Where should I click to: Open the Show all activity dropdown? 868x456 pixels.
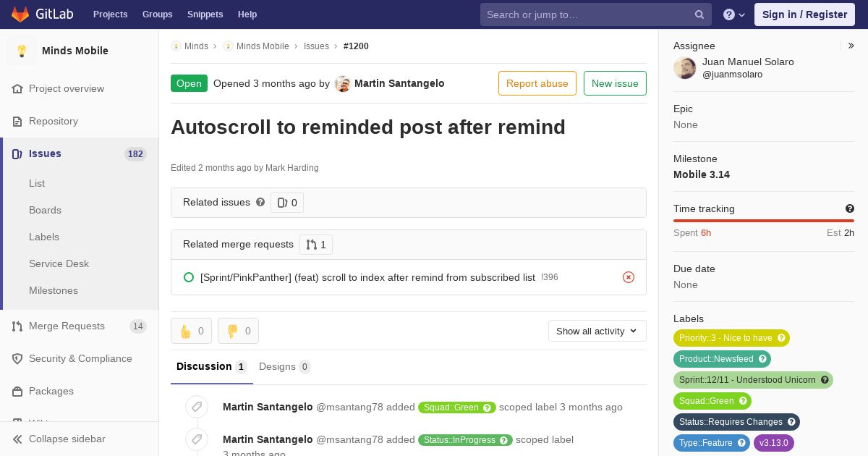597,331
